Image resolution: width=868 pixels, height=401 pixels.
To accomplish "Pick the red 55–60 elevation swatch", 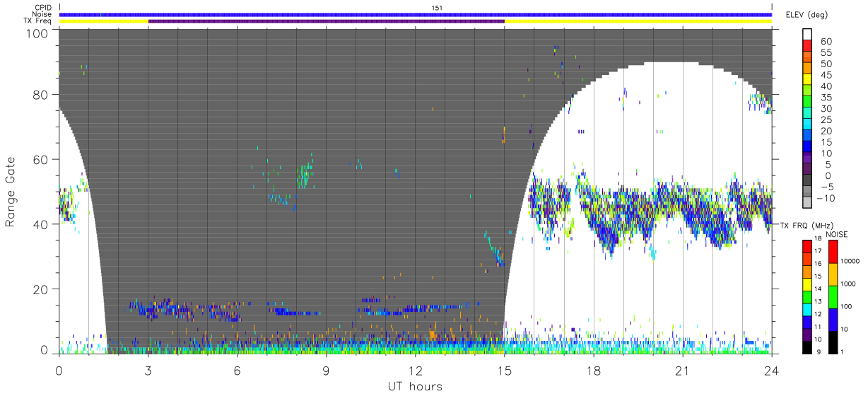I will coord(807,47).
